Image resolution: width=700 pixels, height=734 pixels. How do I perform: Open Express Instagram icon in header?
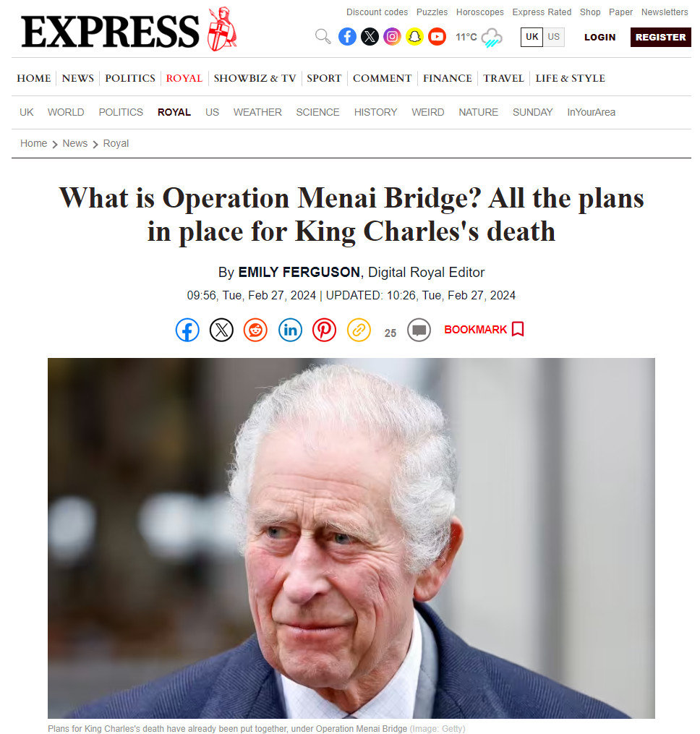point(392,36)
